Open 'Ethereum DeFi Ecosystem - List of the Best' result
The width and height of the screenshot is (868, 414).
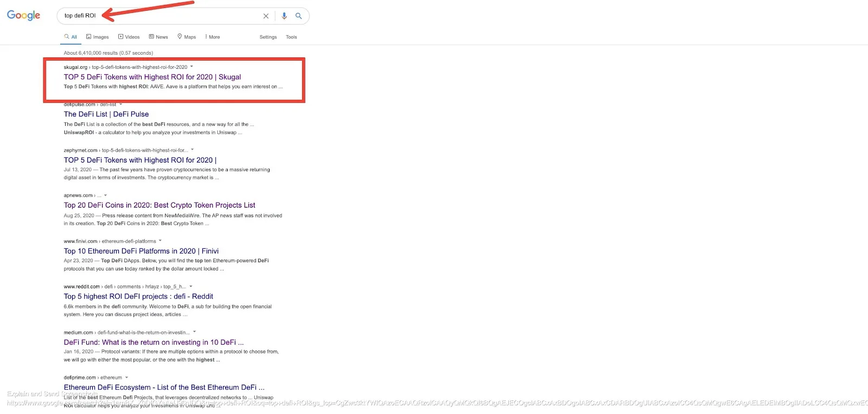(x=164, y=387)
